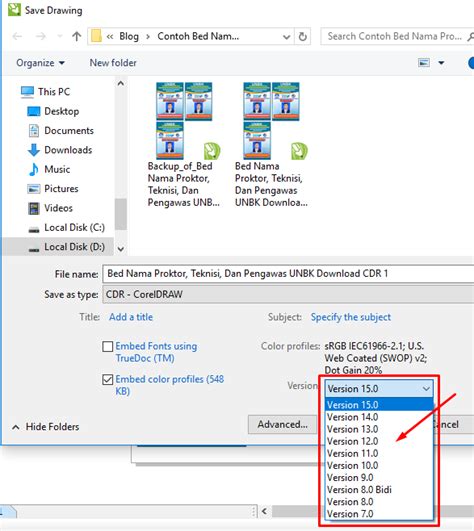474x531 pixels.
Task: Select Backup_of_Bed Nama Proktor file
Action: [x=185, y=145]
